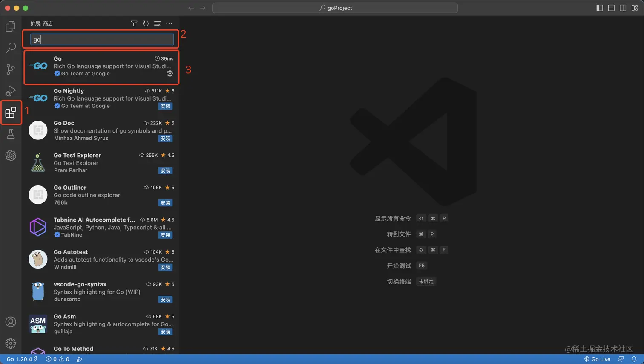Click the Tabnine logo thumbnail
Viewport: 644px width, 364px height.
coord(38,227)
